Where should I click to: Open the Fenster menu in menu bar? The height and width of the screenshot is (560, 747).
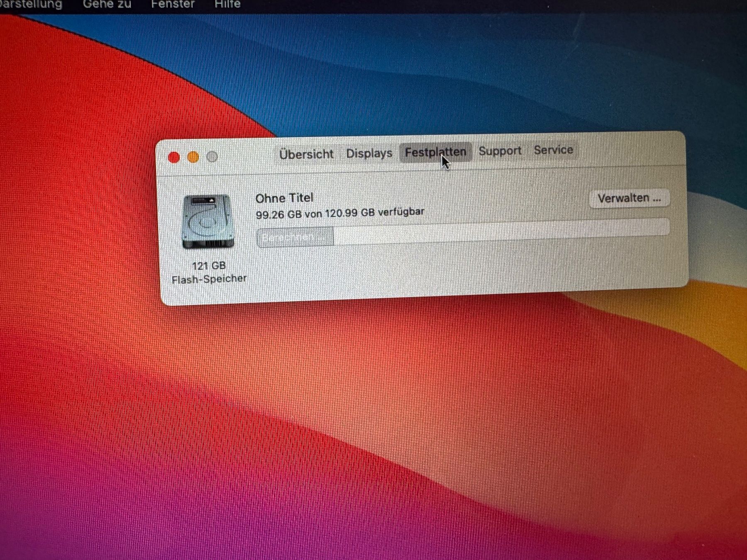pyautogui.click(x=173, y=4)
